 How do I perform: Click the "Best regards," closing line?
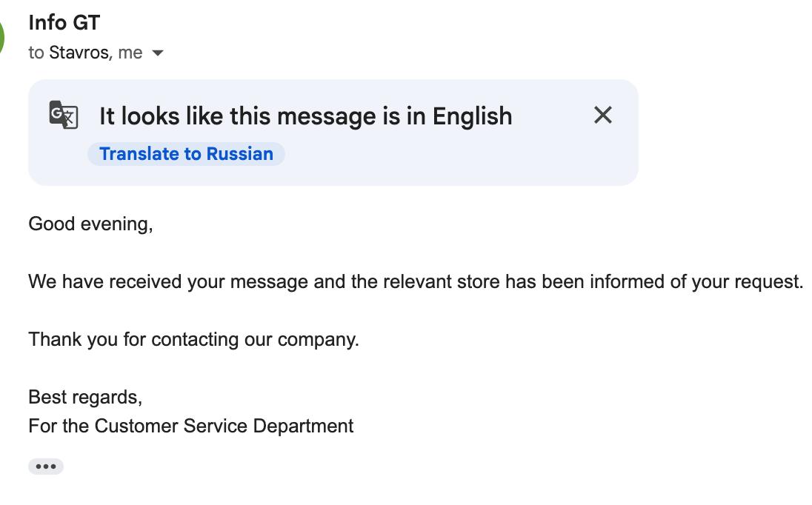85,397
